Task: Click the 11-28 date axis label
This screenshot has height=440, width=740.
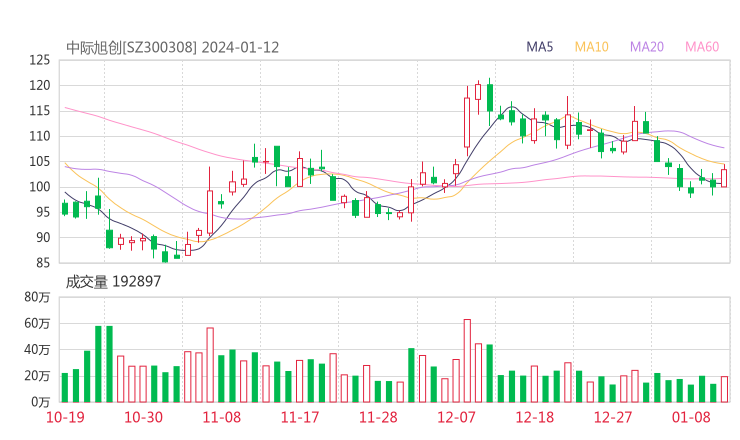Action: (378, 417)
